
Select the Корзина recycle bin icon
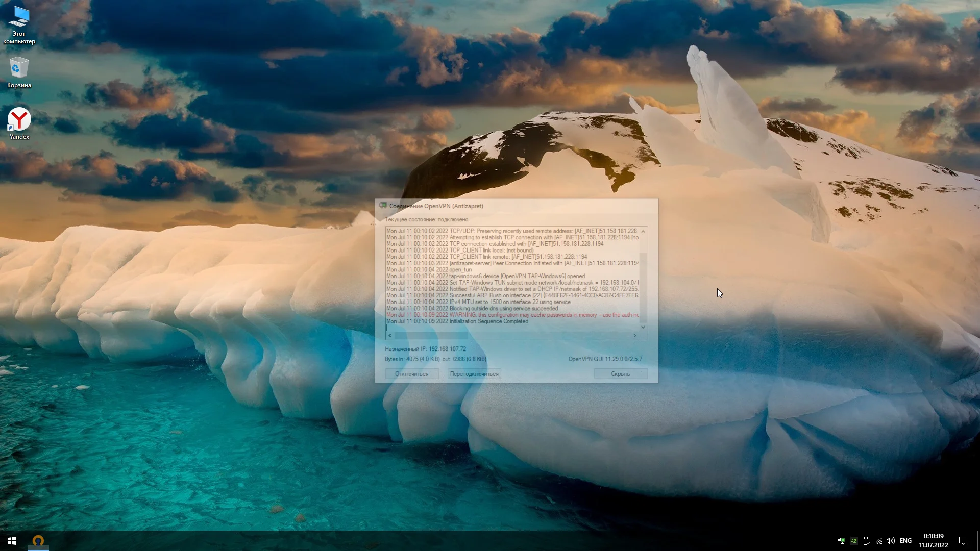pos(19,72)
